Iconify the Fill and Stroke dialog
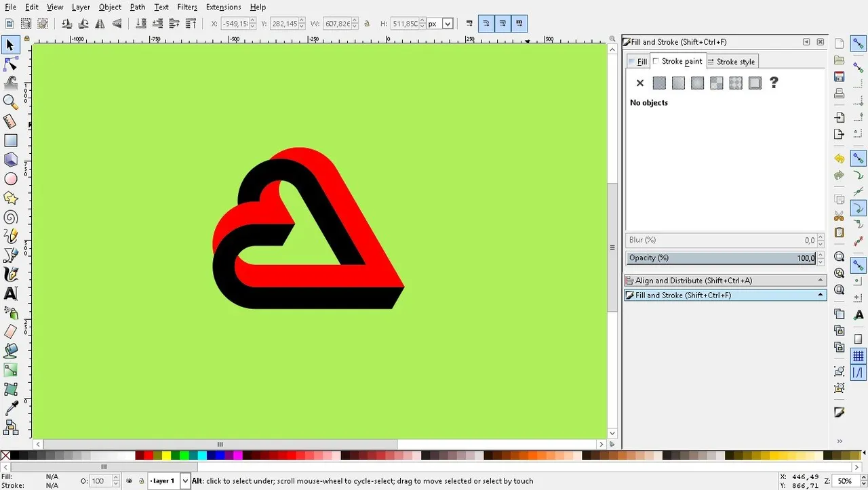The image size is (868, 490). [x=806, y=42]
